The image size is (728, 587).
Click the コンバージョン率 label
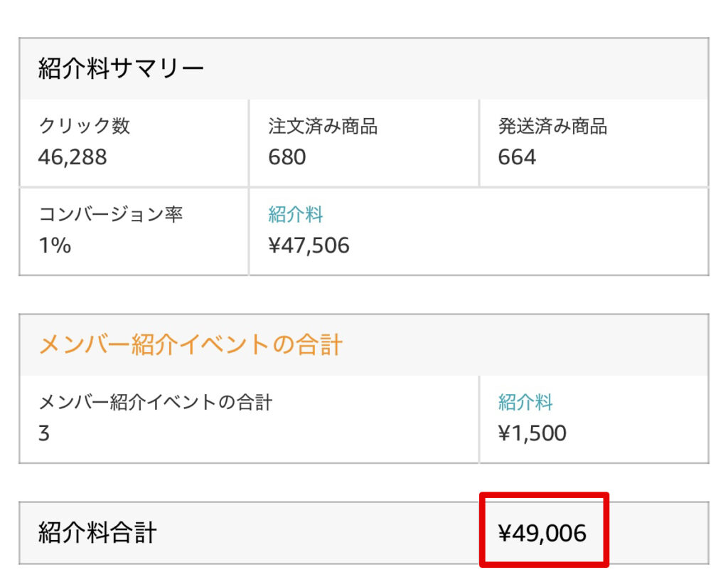111,214
